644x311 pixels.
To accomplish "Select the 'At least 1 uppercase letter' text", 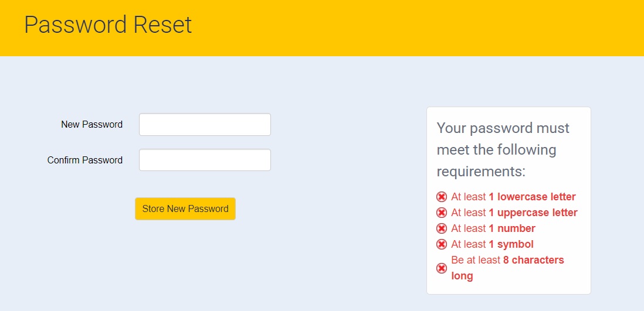I will [x=514, y=213].
